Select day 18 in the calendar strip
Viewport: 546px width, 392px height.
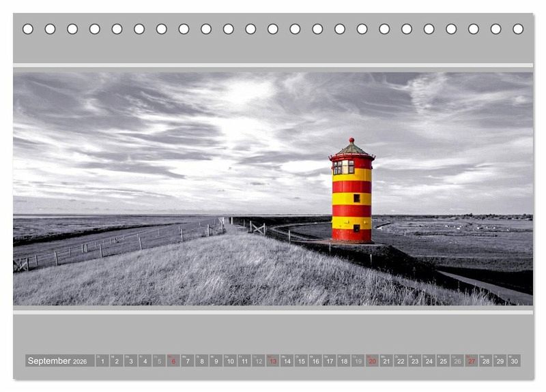click(344, 361)
